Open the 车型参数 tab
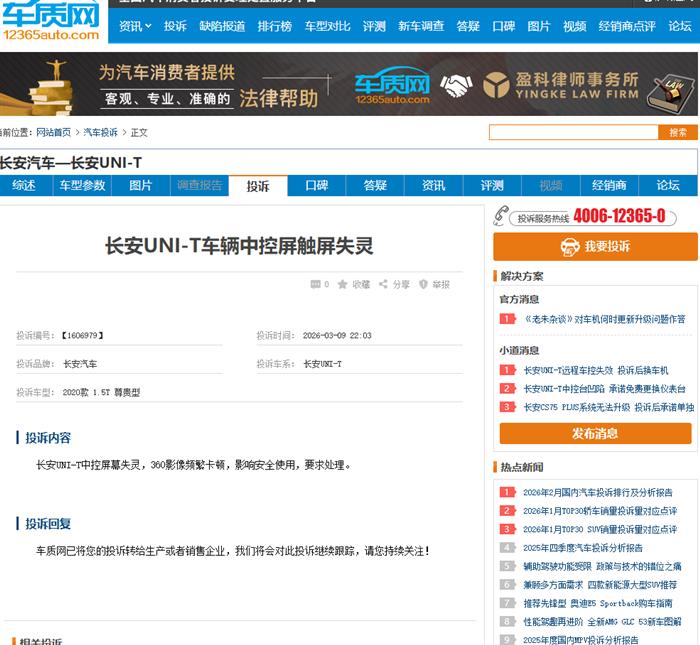Image resolution: width=700 pixels, height=645 pixels. 82,186
